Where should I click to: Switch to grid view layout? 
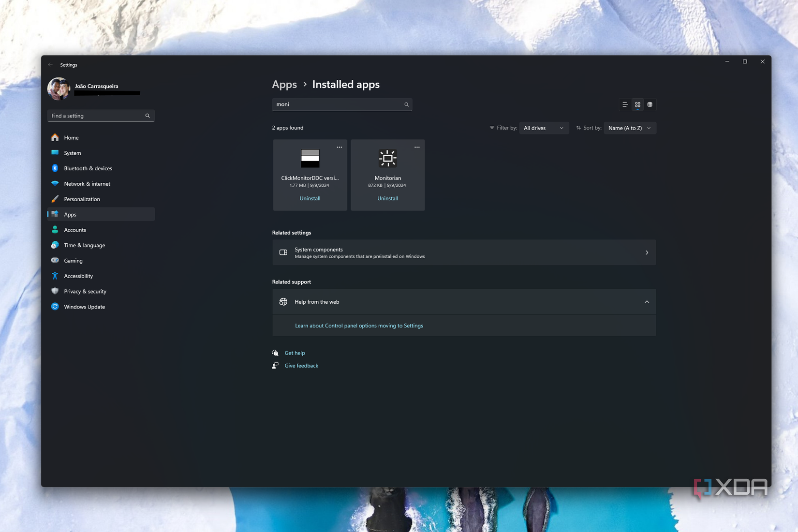click(637, 104)
